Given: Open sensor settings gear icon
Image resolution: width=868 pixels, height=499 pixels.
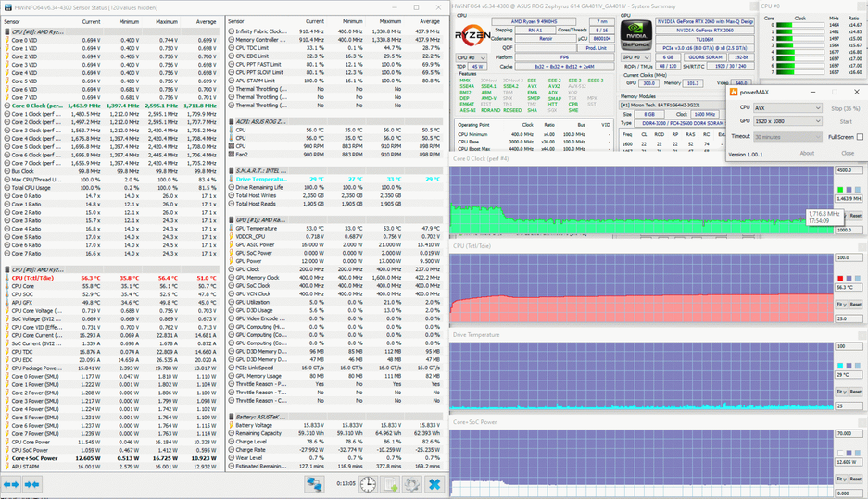Looking at the screenshot, I should click(x=412, y=484).
